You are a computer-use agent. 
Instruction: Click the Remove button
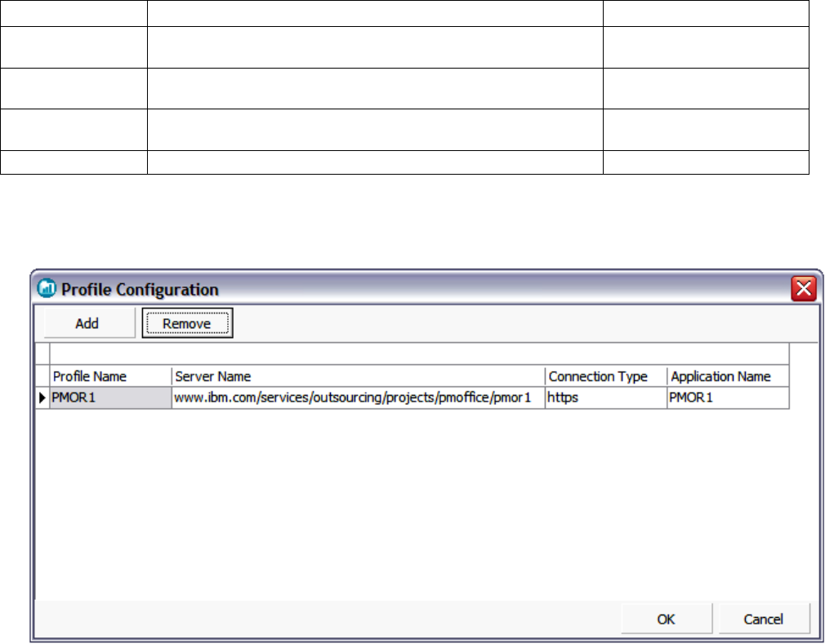(187, 323)
